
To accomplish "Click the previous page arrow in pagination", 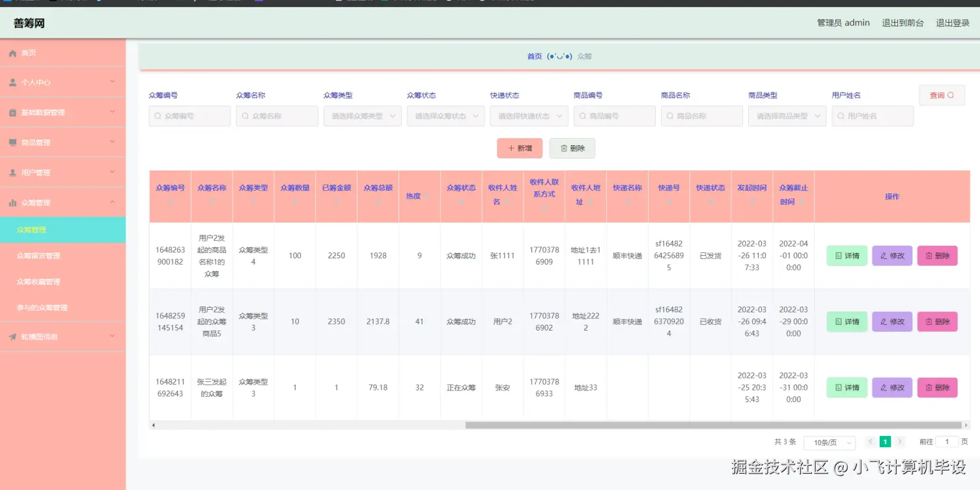I will 870,442.
